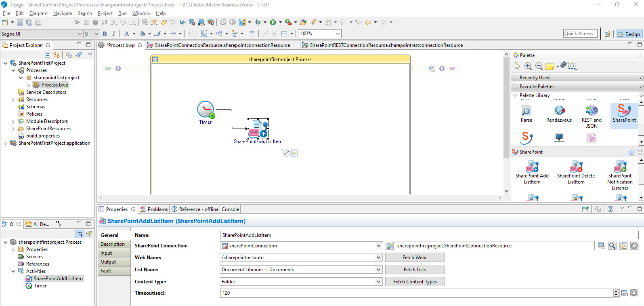Open the Rendezvous palette
The image size is (644, 306).
pyautogui.click(x=559, y=114)
